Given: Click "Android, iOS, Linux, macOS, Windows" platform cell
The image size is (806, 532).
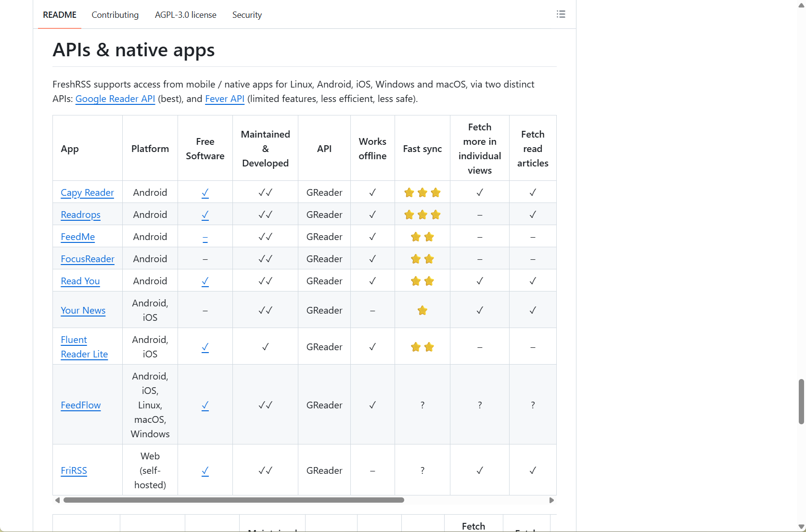Looking at the screenshot, I should (150, 405).
